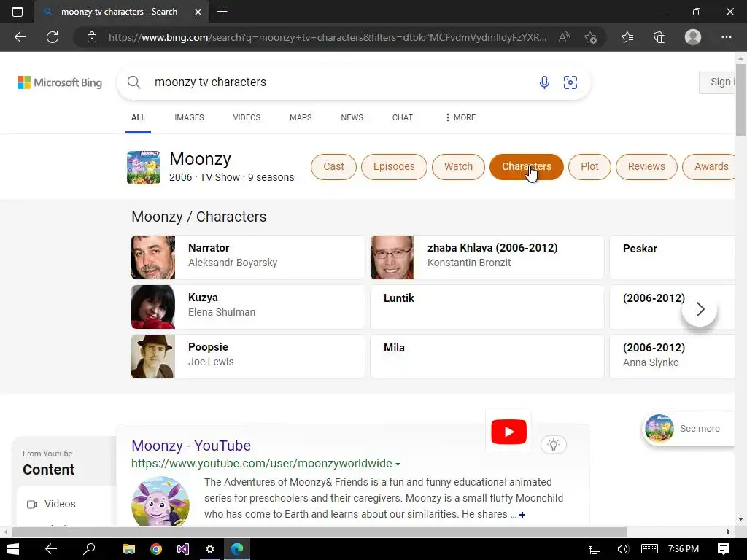Click the browser address bar URL
Image resolution: width=747 pixels, height=560 pixels.
click(328, 37)
